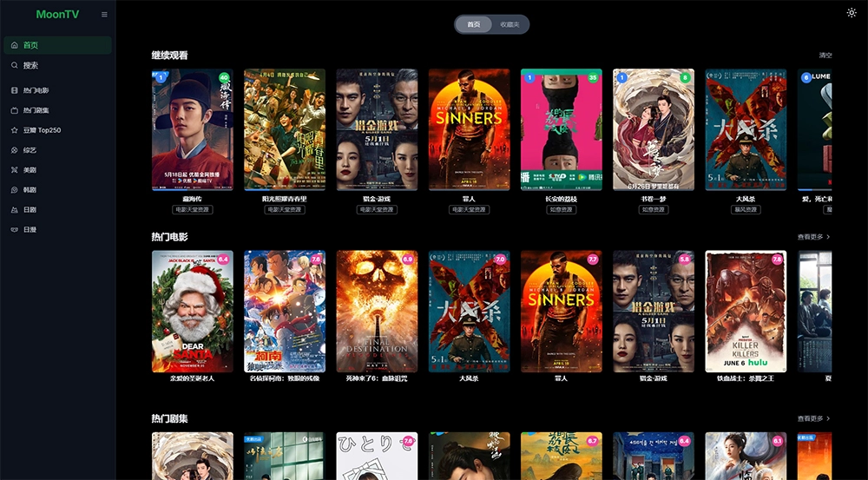Click the 继续观看 section heading
This screenshot has width=868, height=480.
tap(170, 56)
